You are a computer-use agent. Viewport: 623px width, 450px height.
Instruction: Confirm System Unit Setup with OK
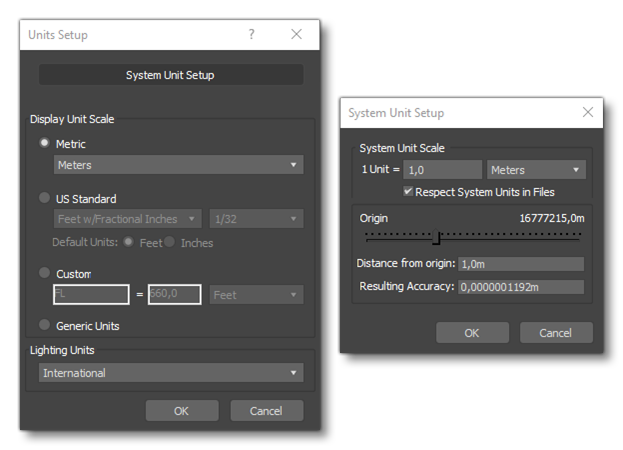pyautogui.click(x=472, y=332)
